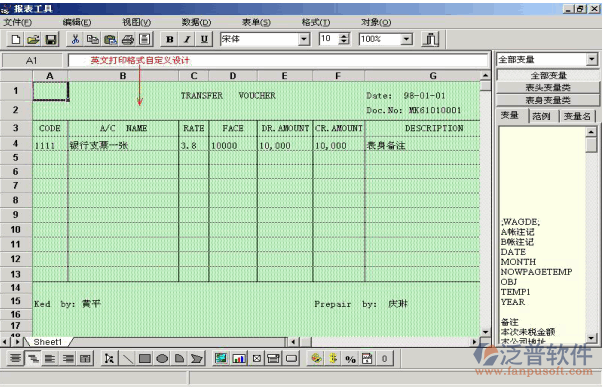Cut selection using scissors icon
Image resolution: width=603 pixels, height=387 pixels.
pyautogui.click(x=75, y=39)
